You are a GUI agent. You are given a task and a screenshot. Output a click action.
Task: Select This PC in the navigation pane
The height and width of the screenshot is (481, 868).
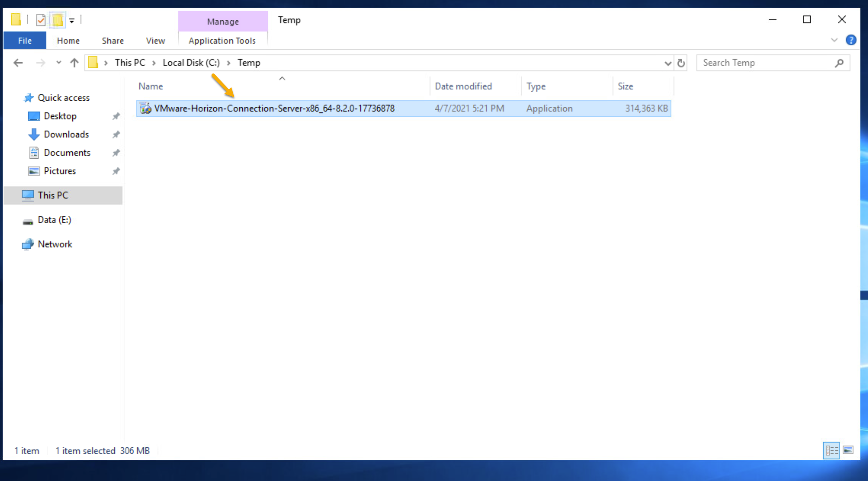pyautogui.click(x=63, y=195)
